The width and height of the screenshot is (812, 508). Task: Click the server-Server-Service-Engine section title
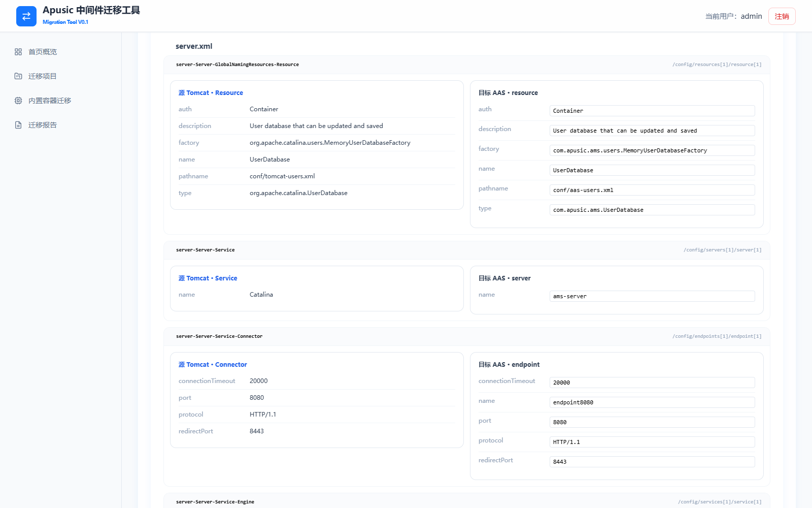pyautogui.click(x=215, y=502)
